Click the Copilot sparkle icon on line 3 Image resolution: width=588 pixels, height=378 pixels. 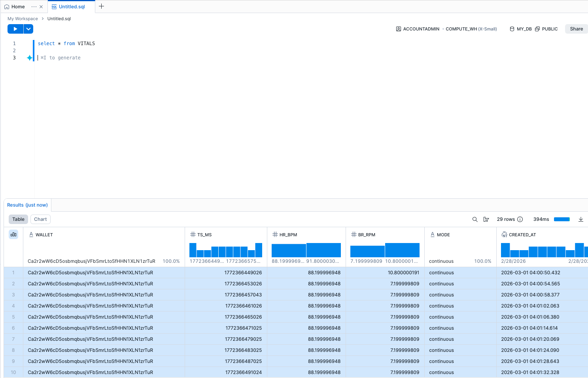30,58
